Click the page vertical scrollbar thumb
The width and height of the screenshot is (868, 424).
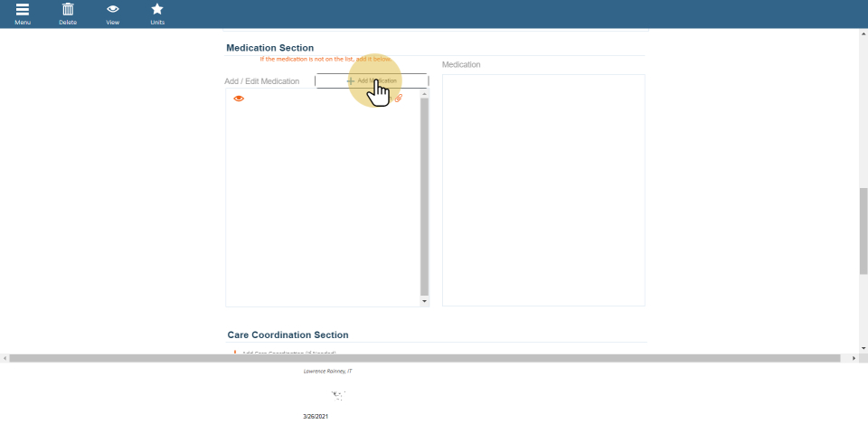coord(863,231)
